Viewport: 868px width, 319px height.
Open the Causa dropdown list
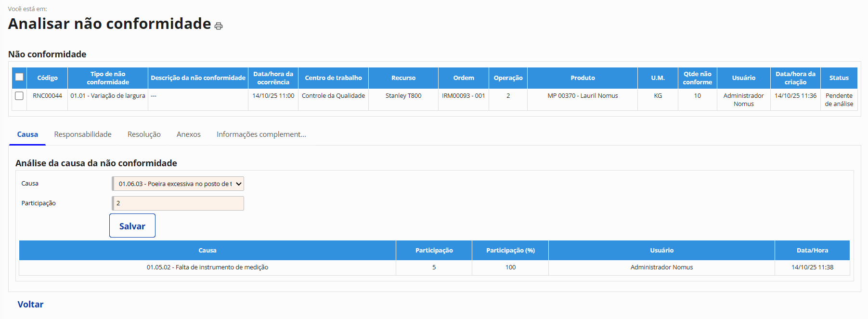pyautogui.click(x=178, y=184)
